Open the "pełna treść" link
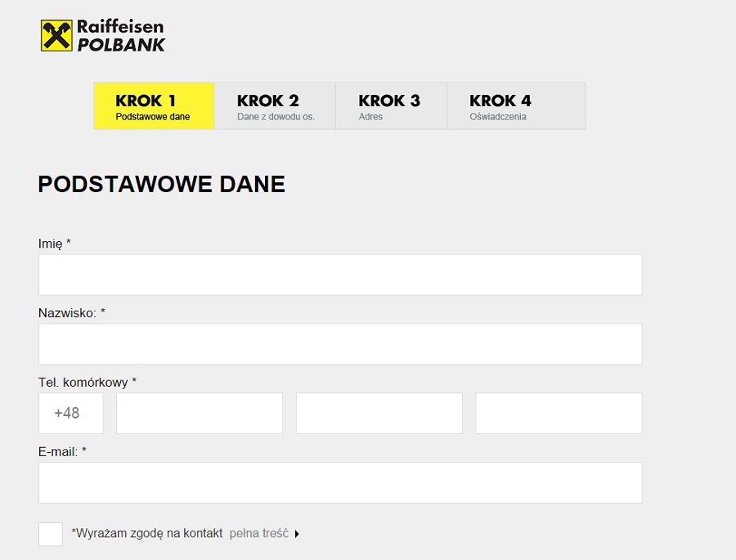 [258, 534]
